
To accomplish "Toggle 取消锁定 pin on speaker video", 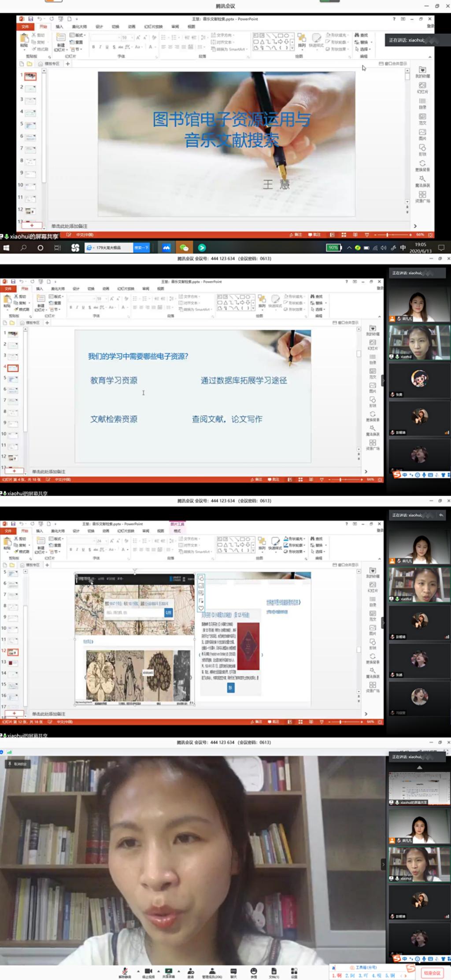I will [18, 764].
